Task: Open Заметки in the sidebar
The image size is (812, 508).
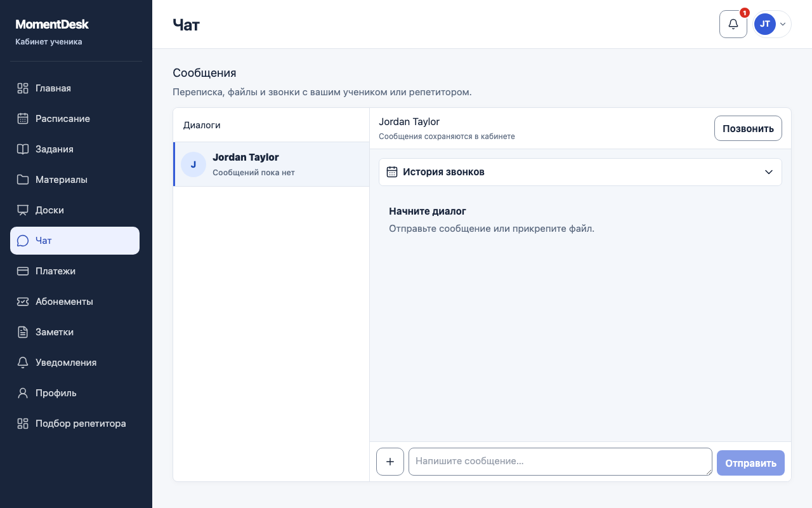Action: pyautogui.click(x=75, y=332)
